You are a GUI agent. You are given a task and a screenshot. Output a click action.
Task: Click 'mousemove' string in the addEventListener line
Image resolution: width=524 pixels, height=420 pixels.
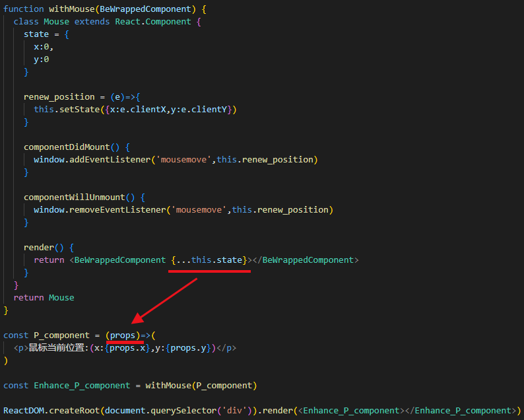pyautogui.click(x=184, y=160)
